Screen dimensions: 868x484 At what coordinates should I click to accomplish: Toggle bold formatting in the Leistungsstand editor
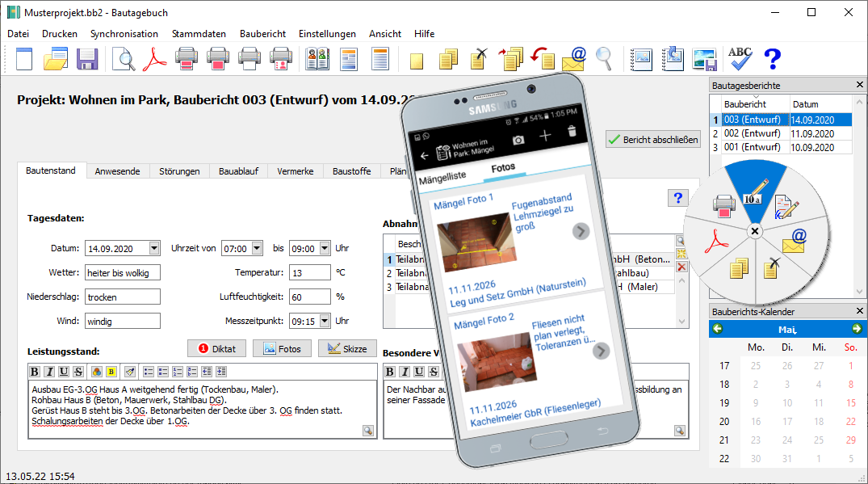pyautogui.click(x=33, y=371)
